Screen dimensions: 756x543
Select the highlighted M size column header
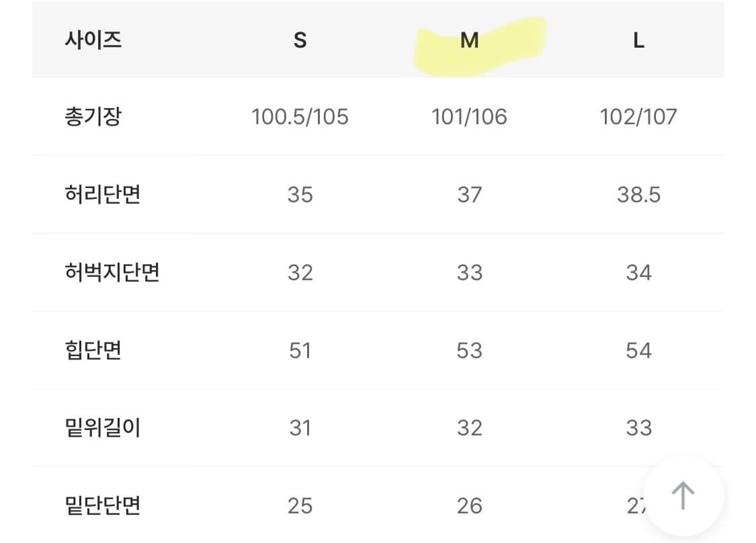coord(469,41)
